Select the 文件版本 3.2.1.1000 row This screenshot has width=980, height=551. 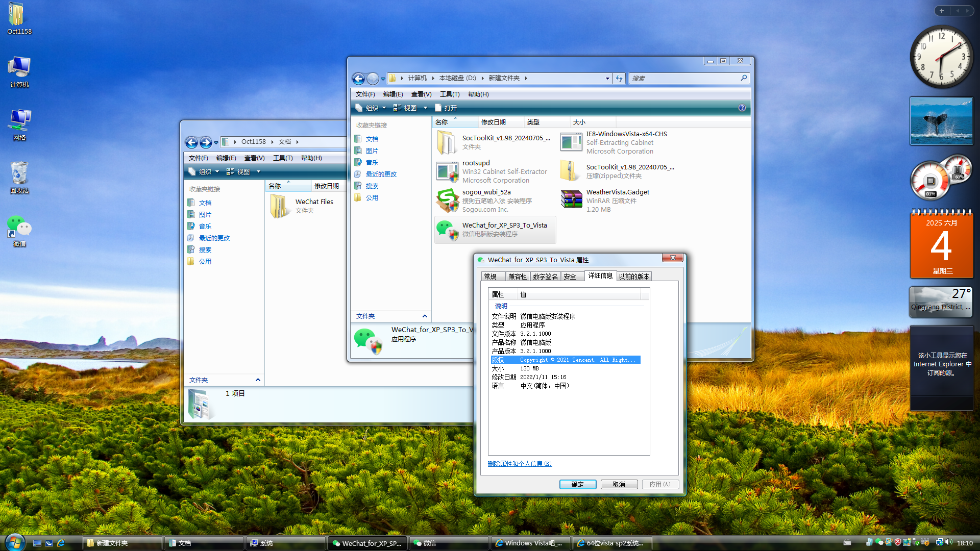tap(565, 334)
